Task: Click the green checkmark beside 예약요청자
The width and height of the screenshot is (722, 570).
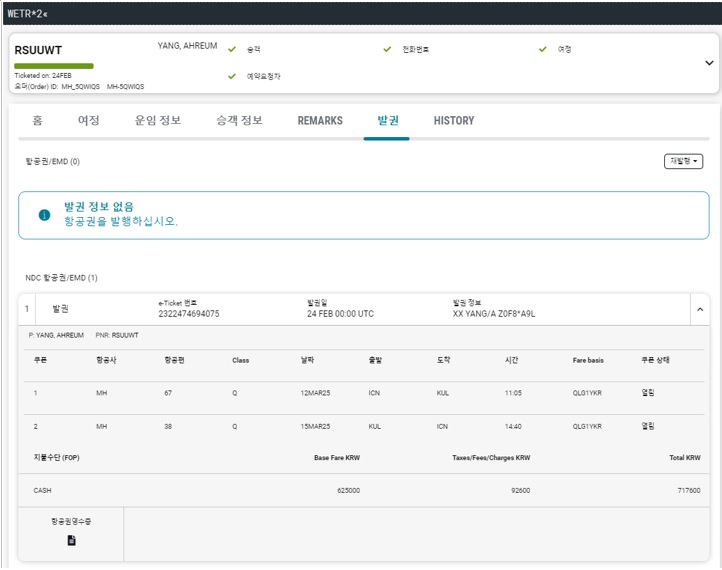Action: point(232,76)
